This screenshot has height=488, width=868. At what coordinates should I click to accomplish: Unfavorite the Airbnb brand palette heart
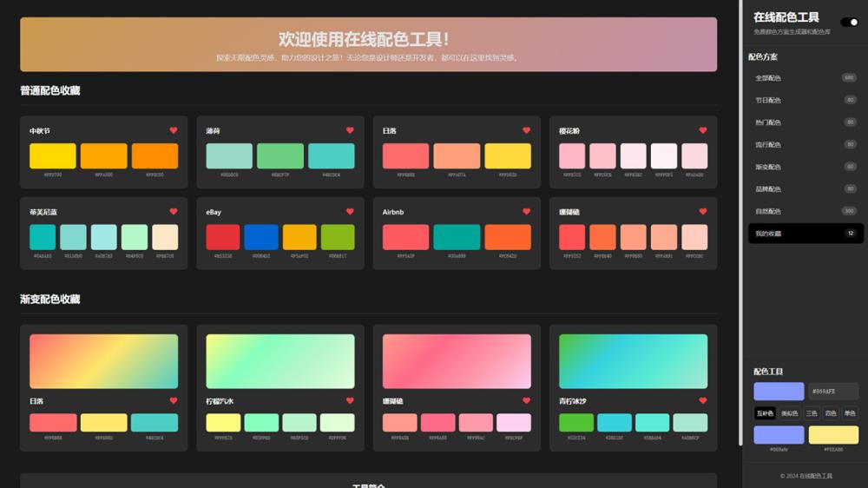click(x=526, y=211)
